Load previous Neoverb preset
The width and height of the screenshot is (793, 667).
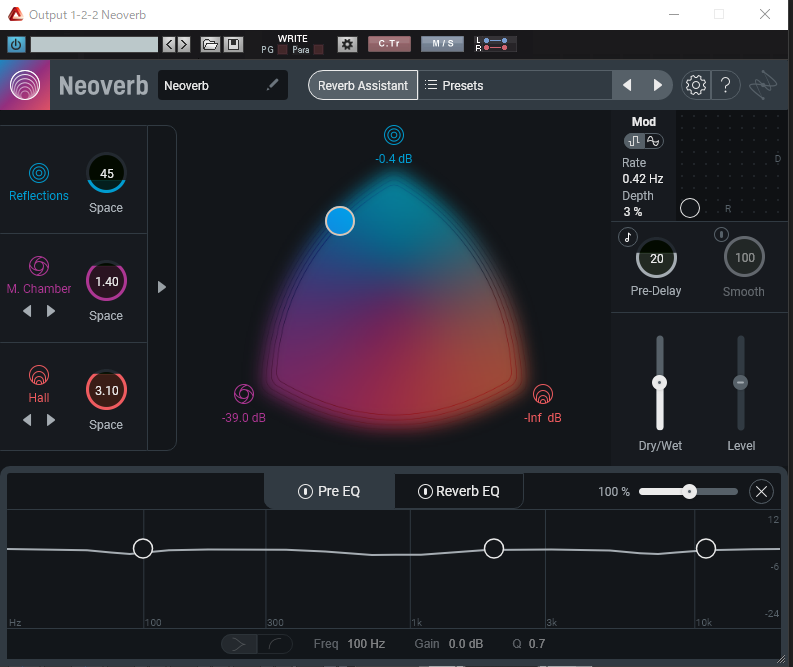[x=627, y=85]
